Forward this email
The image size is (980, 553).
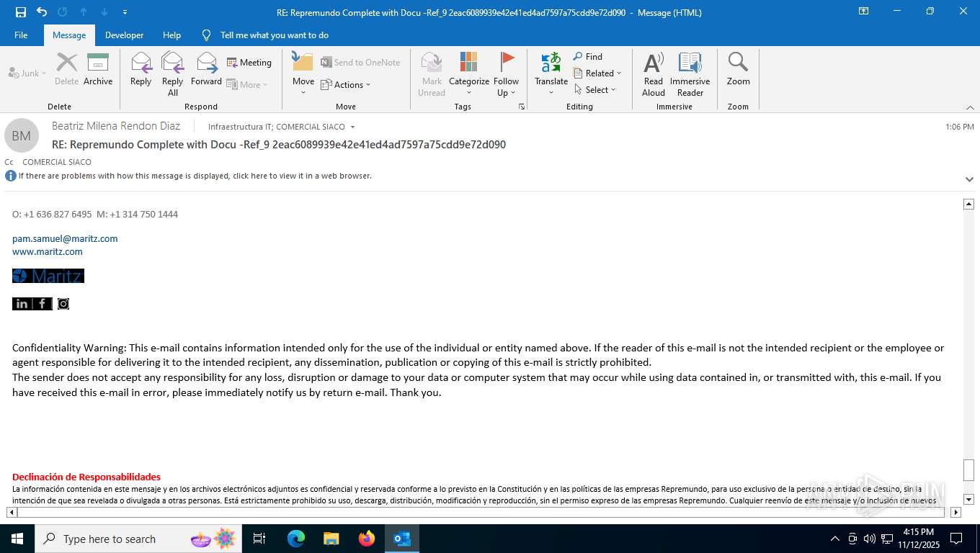(207, 69)
